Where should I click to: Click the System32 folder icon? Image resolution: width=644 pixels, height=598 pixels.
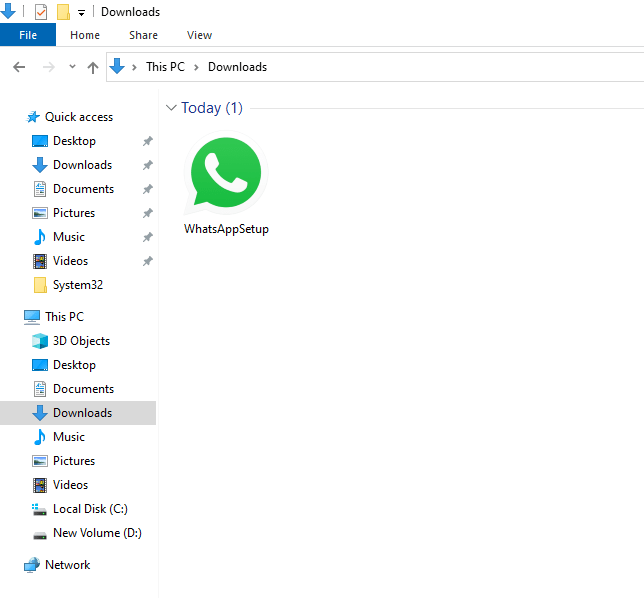coord(40,285)
